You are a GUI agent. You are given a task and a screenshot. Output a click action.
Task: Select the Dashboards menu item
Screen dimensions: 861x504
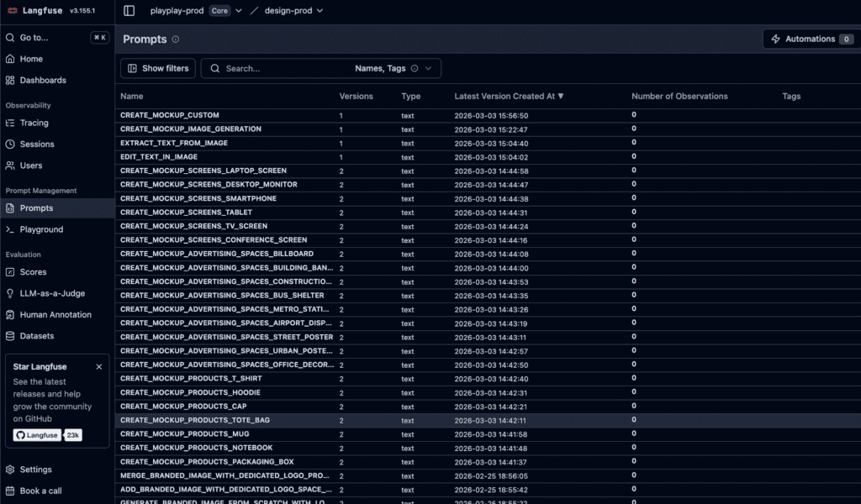pos(42,81)
